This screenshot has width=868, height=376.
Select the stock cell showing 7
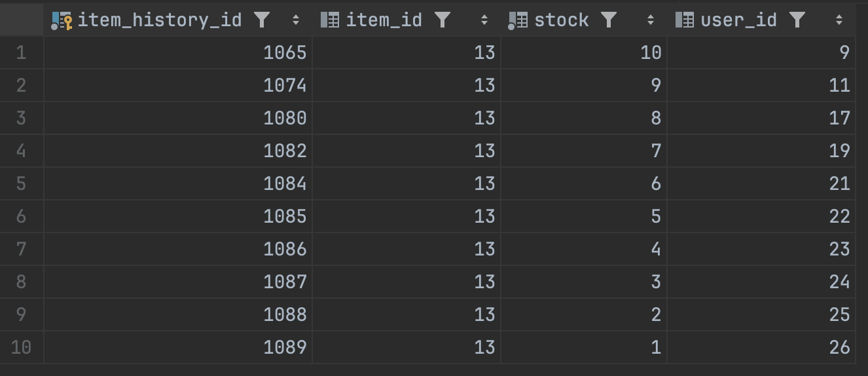[584, 151]
